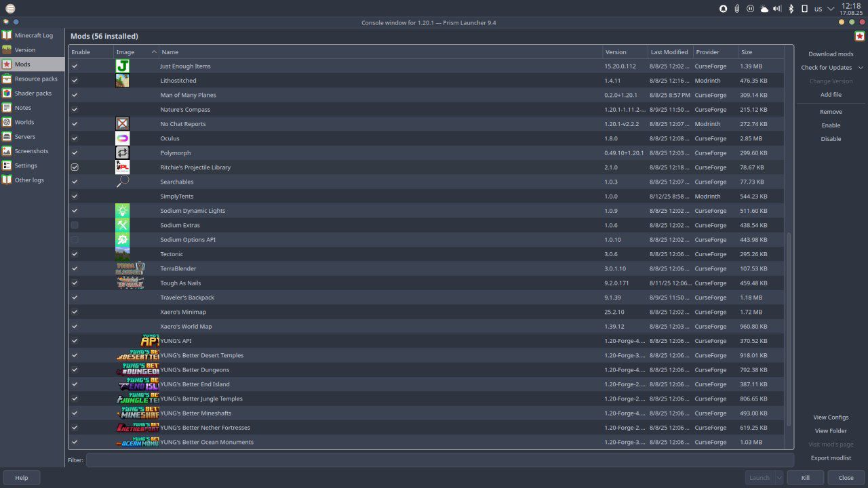Sort mods by Last Modified column
The image size is (868, 488).
point(670,52)
